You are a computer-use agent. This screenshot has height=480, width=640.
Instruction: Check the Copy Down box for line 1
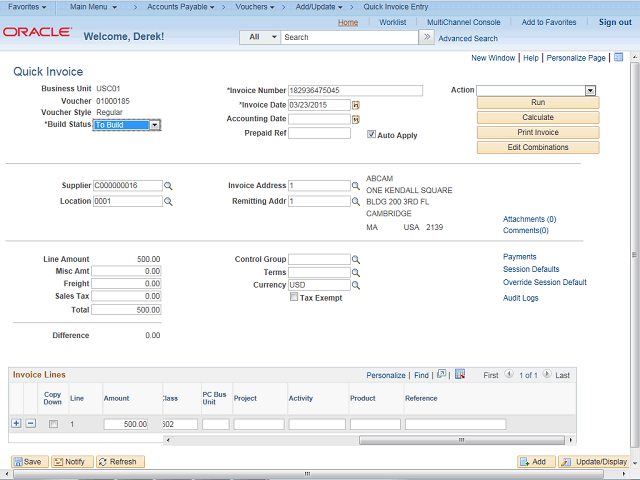[53, 424]
